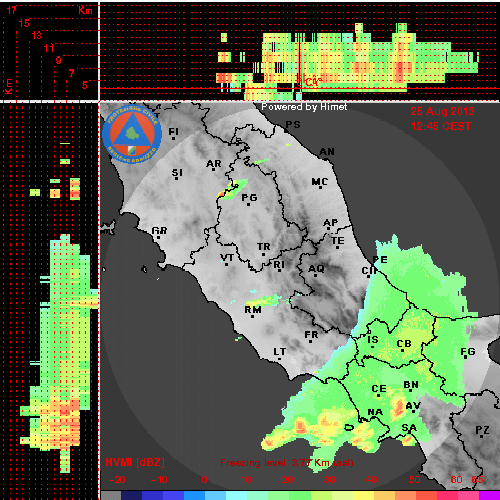Select the SA city label on the map
This screenshot has height=500, width=500.
pos(409,428)
